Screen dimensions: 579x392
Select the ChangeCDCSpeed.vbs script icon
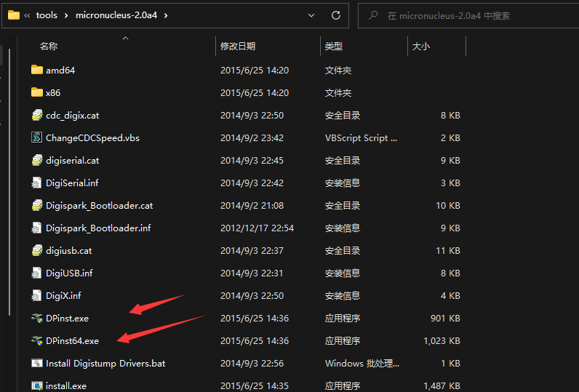(37, 137)
